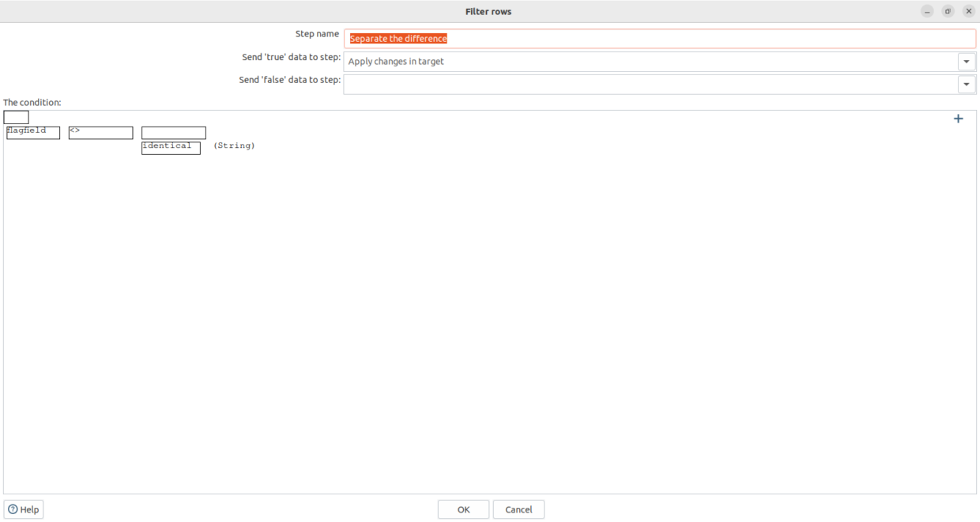
Task: Select the 'Apply changes in target' combo box
Action: (x=632, y=61)
